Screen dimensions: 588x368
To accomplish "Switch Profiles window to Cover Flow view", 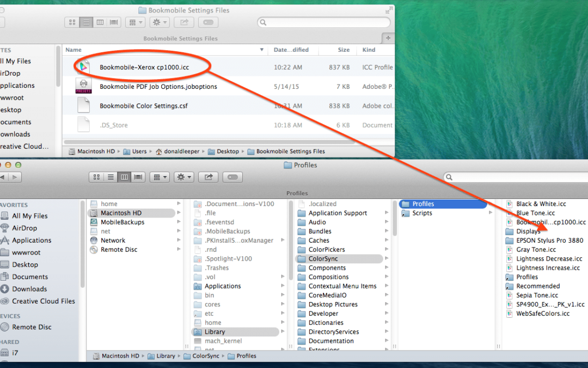I will tap(138, 177).
